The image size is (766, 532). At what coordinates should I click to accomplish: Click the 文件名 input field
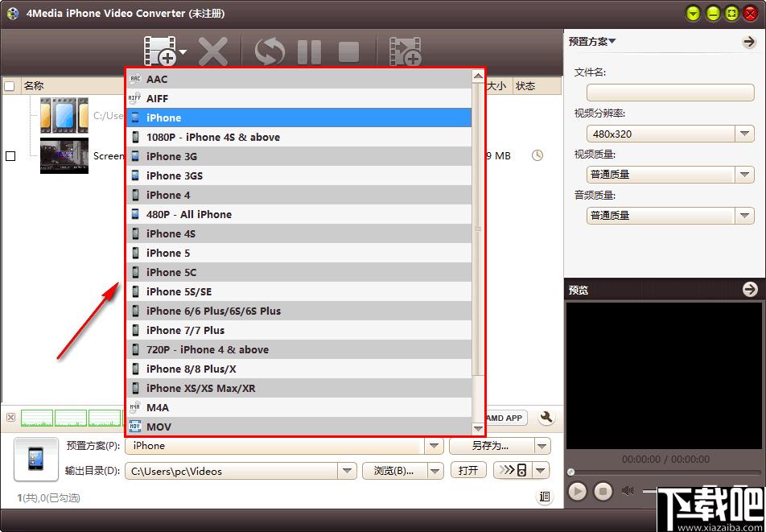(x=670, y=93)
